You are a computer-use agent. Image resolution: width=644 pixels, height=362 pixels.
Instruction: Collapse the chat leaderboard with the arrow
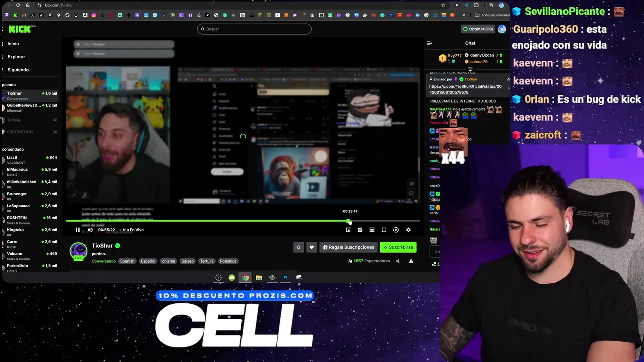[x=470, y=70]
